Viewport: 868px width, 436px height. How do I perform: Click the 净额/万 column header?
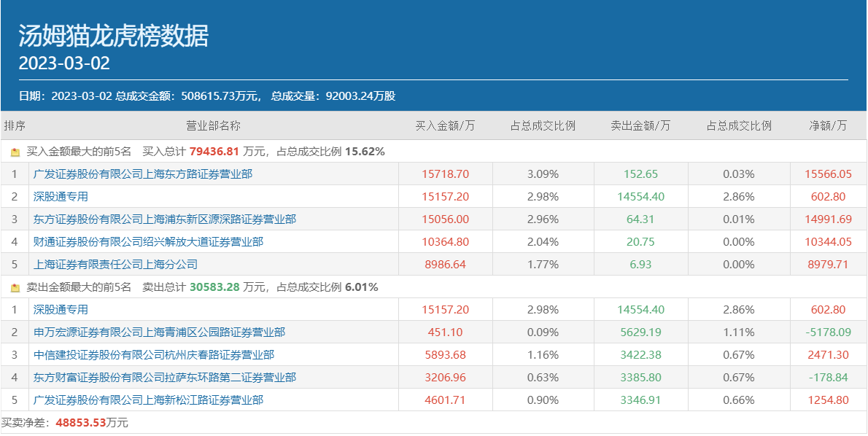click(x=828, y=126)
